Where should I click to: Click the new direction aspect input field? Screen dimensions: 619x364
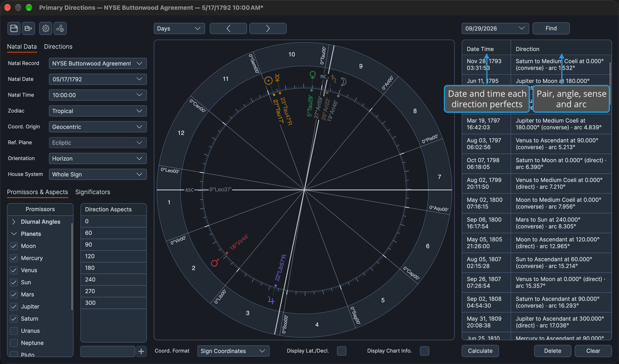point(108,351)
